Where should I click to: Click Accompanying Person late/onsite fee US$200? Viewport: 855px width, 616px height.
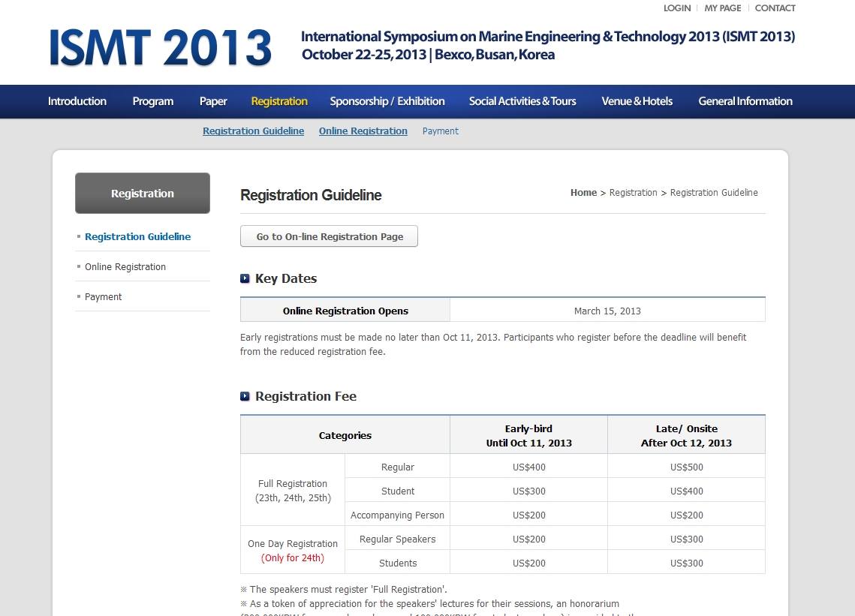click(687, 515)
